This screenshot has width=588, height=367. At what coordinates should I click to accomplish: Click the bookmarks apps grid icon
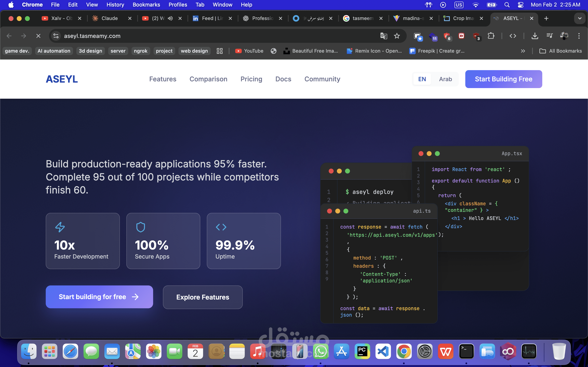[219, 51]
